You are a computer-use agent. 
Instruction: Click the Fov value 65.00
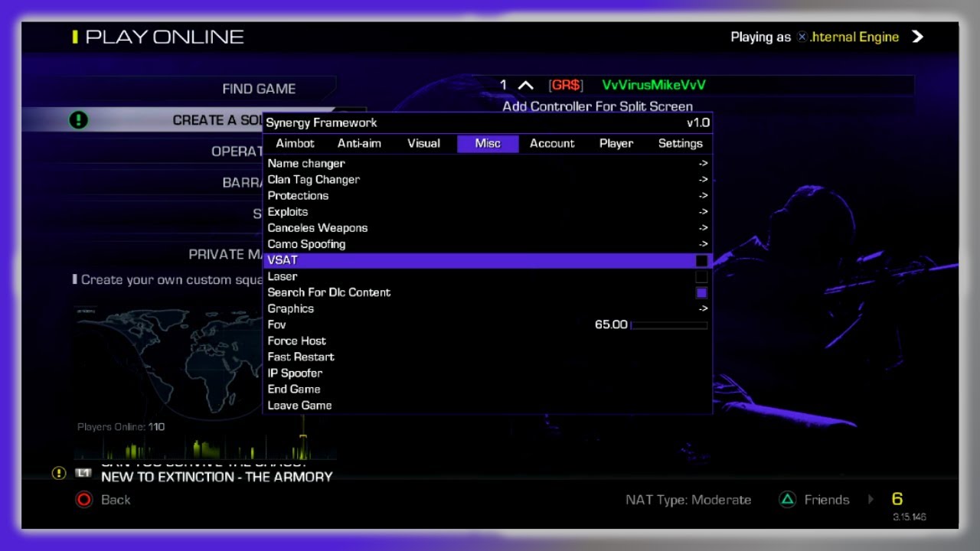click(x=611, y=324)
